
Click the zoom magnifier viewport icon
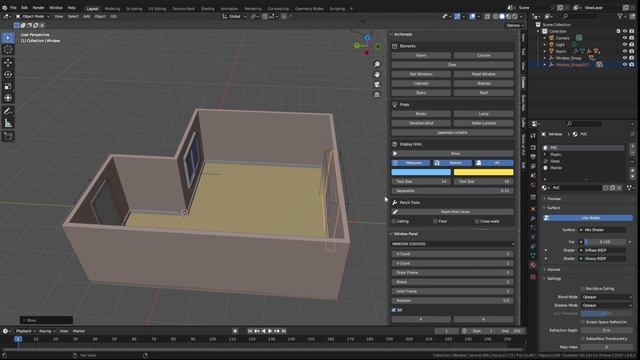pyautogui.click(x=377, y=64)
